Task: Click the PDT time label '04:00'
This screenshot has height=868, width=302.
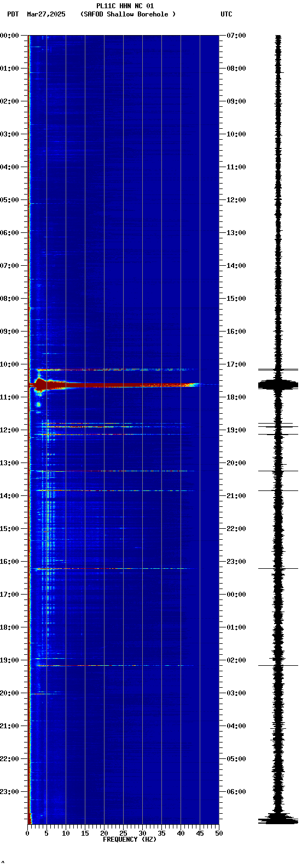Action: [10, 167]
